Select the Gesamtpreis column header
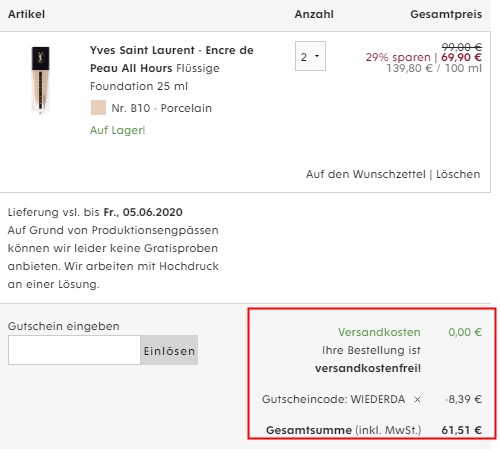Viewport: 500px width, 449px height. 446,14
